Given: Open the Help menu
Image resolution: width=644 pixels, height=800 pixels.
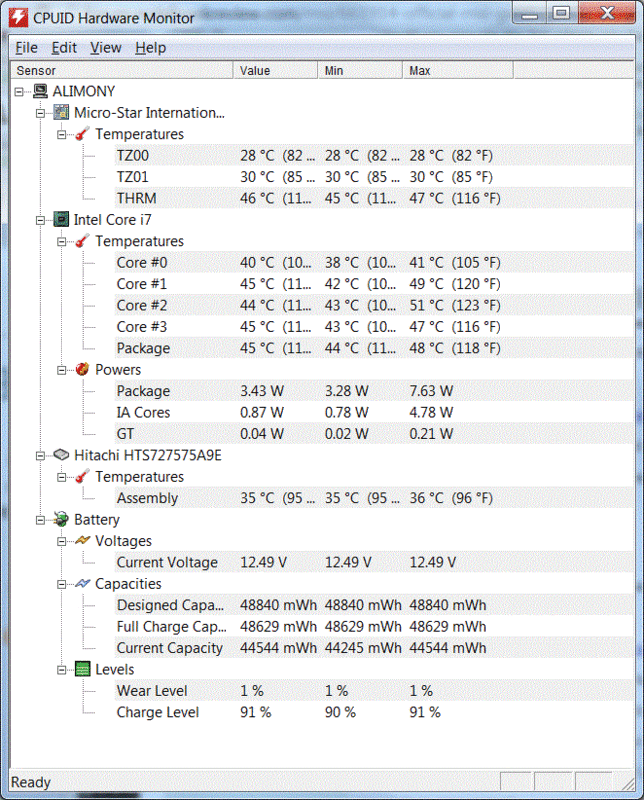Looking at the screenshot, I should click(x=151, y=47).
